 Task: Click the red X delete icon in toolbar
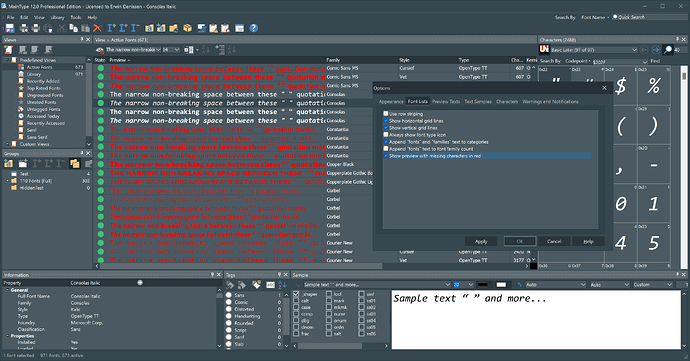point(98,28)
